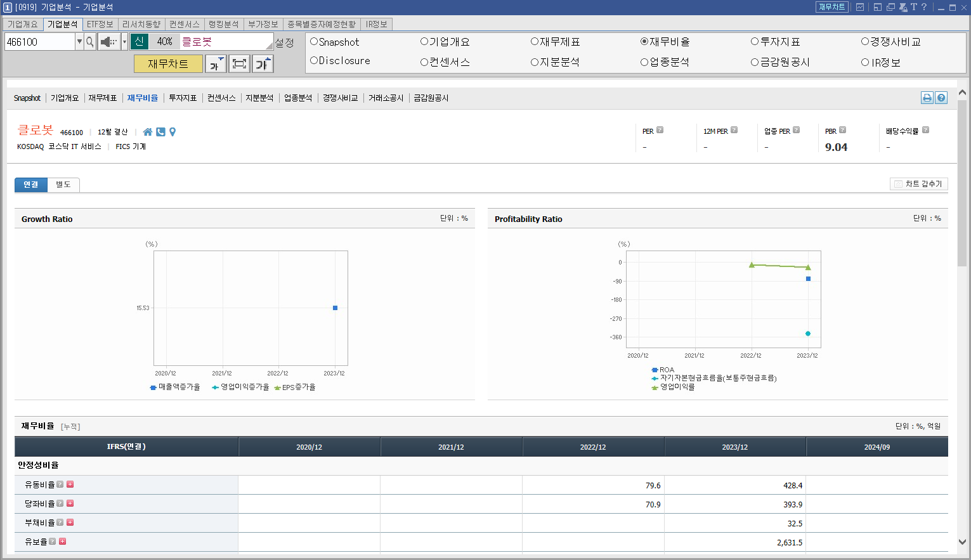Switch to the 별도 statements tab
This screenshot has width=971, height=560.
[x=63, y=185]
